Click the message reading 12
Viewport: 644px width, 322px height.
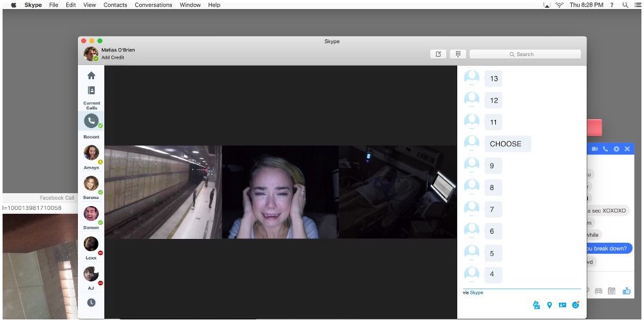pyautogui.click(x=494, y=100)
